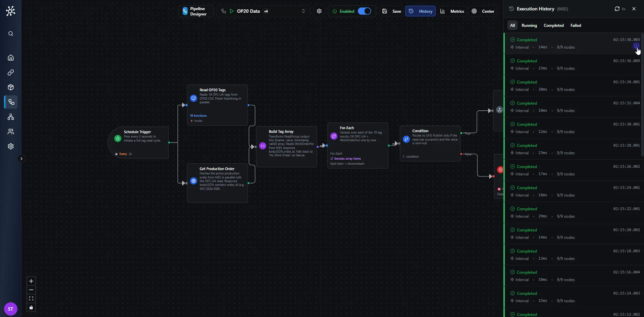The image size is (644, 317).
Task: Select the For-Each node
Action: (x=358, y=145)
